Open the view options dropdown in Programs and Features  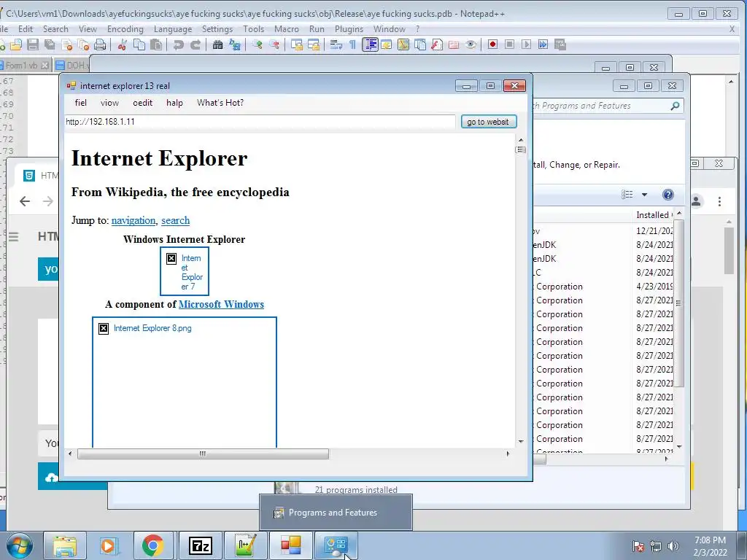click(645, 194)
